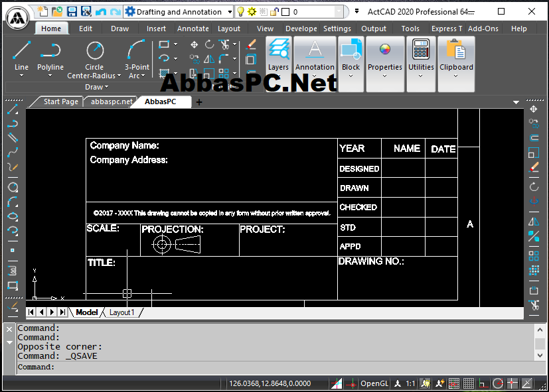Click the Hatch tool icon in ribbon
Viewport: 549px width, 392px height.
click(164, 74)
